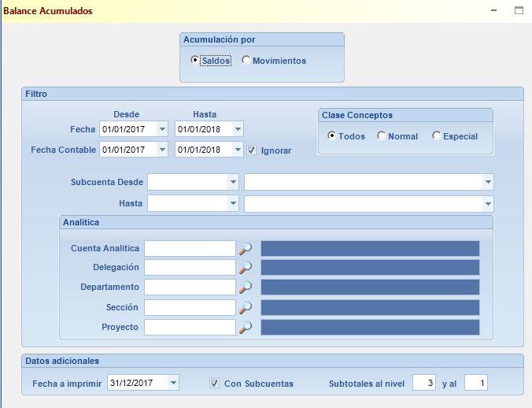
Task: Open the Fecha a imprimir date dropdown
Action: coord(173,383)
